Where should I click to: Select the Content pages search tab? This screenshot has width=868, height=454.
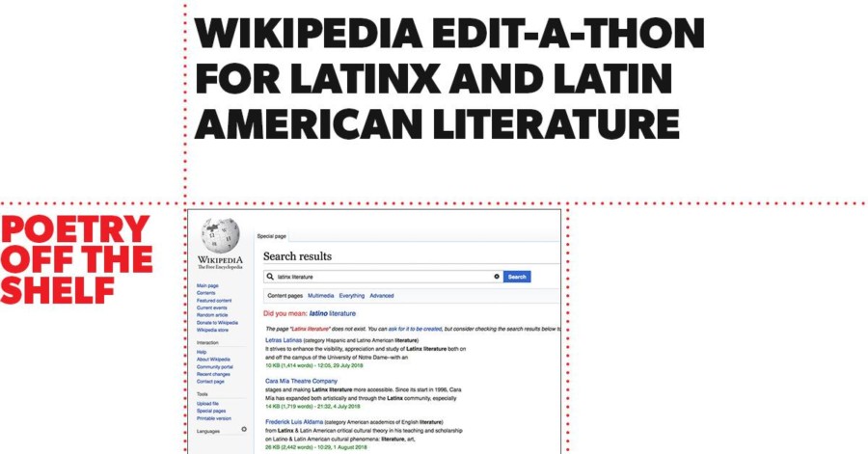click(x=285, y=296)
